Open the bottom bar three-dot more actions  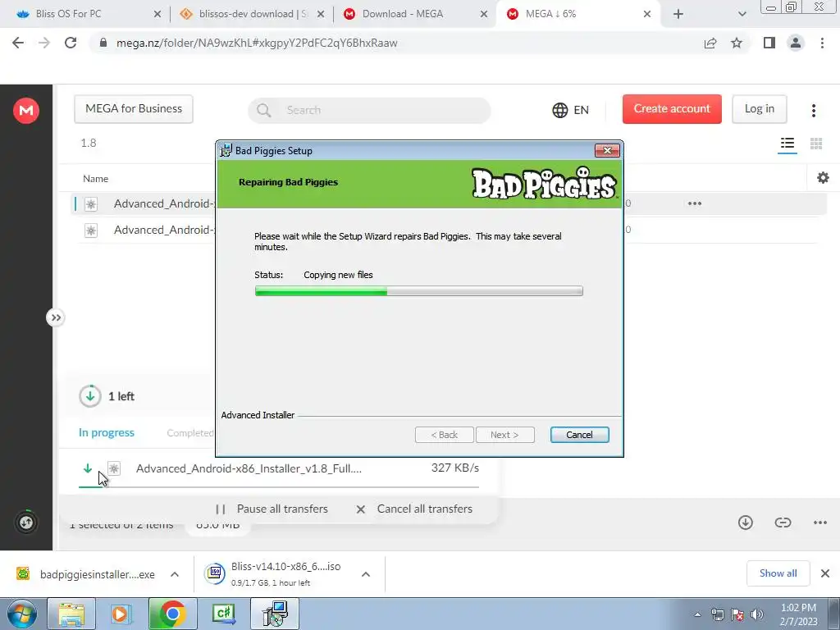click(820, 523)
